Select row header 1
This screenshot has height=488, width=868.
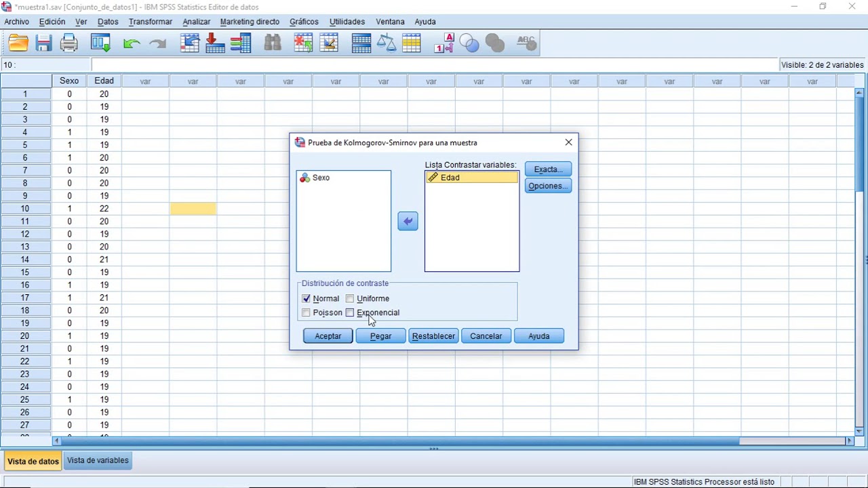coord(25,94)
